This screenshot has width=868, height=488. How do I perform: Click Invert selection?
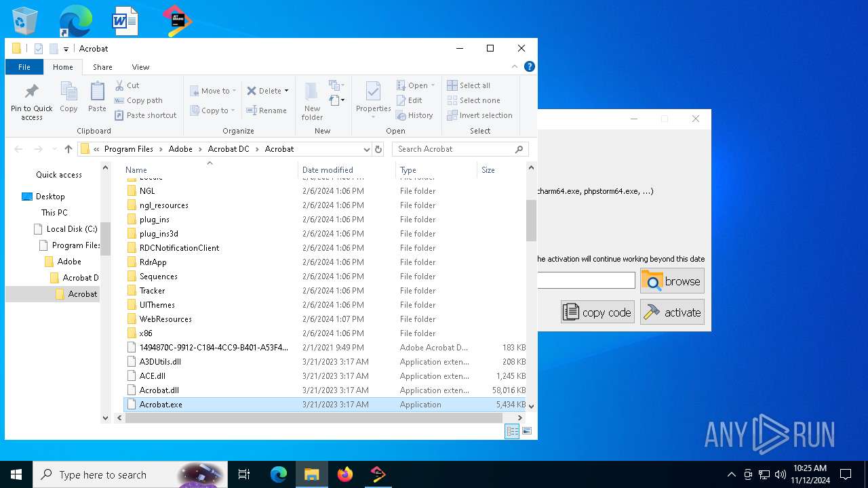click(479, 115)
